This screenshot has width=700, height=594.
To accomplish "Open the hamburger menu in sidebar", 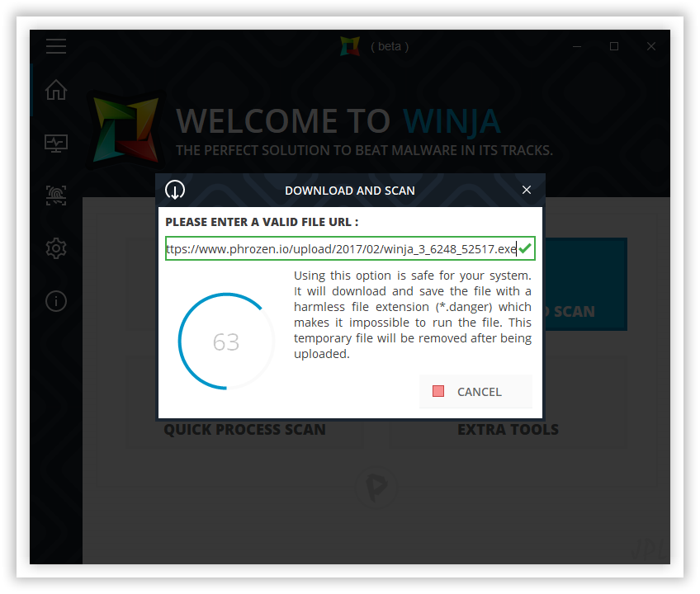I will (x=56, y=46).
